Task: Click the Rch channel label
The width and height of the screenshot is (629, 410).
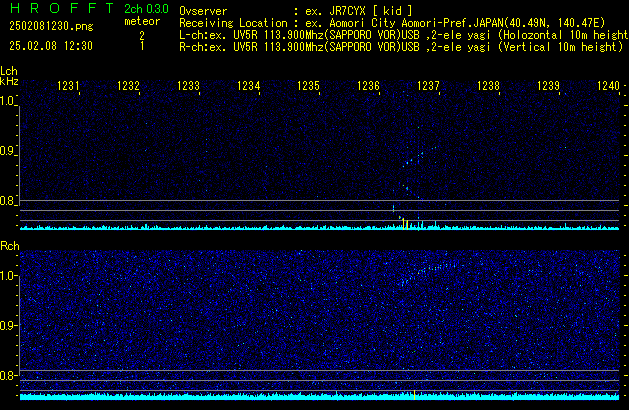Action: (10, 246)
